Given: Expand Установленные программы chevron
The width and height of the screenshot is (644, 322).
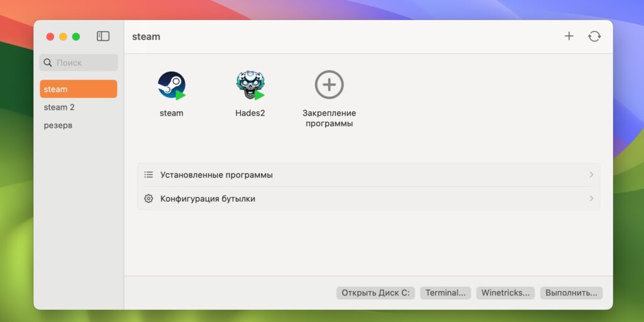Looking at the screenshot, I should tap(591, 175).
